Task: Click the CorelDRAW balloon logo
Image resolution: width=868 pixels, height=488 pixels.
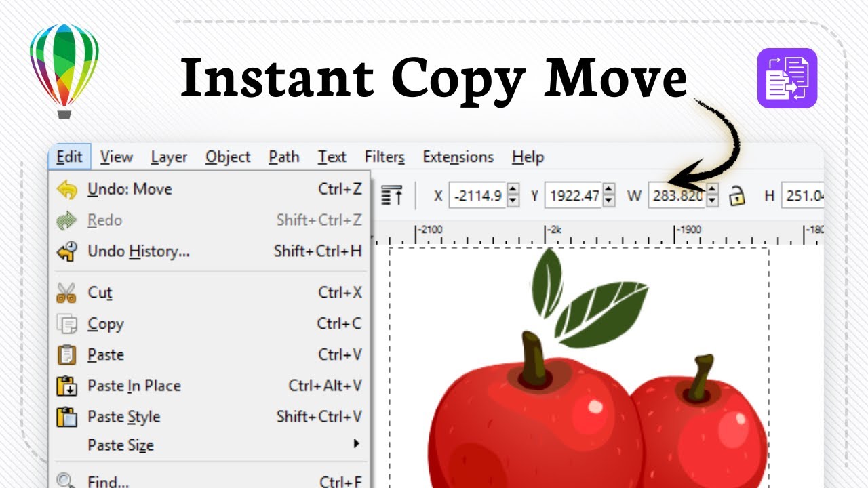Action: [x=64, y=71]
